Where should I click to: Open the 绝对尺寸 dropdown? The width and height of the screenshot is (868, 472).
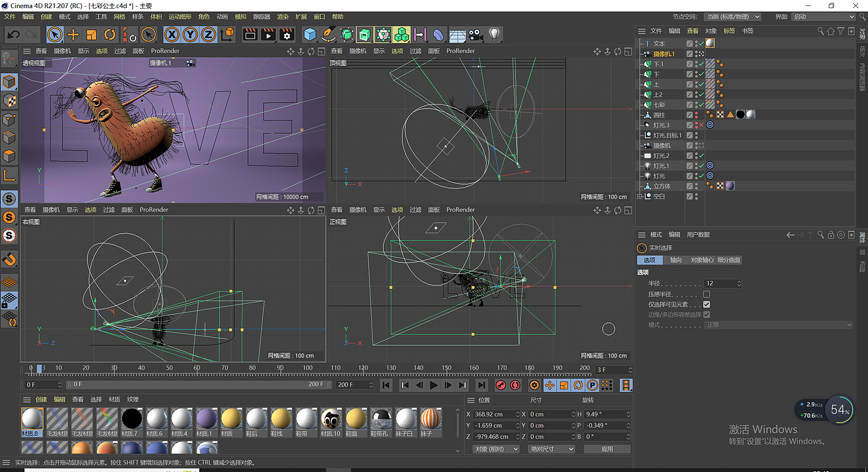pos(551,449)
